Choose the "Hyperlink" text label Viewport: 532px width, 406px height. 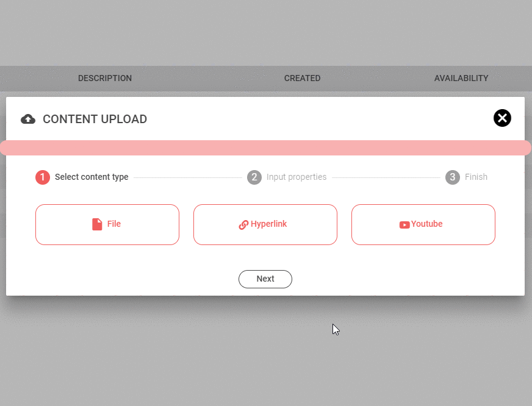pos(268,224)
